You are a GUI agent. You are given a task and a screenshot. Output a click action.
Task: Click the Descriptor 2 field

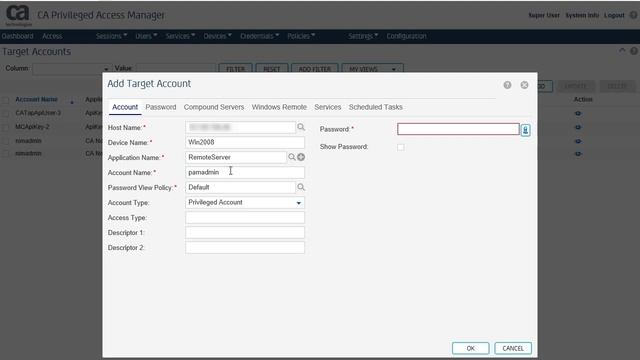click(245, 247)
